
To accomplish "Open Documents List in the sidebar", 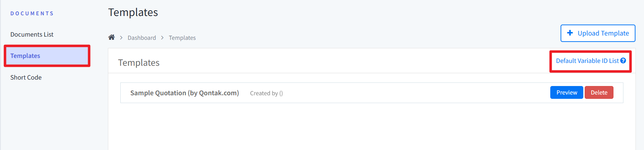I will 32,34.
